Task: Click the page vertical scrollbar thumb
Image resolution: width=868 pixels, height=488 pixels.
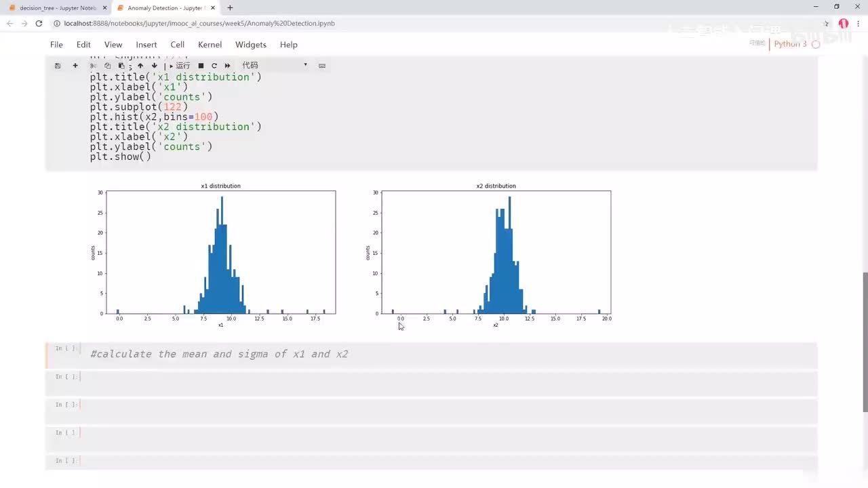Action: click(x=865, y=342)
